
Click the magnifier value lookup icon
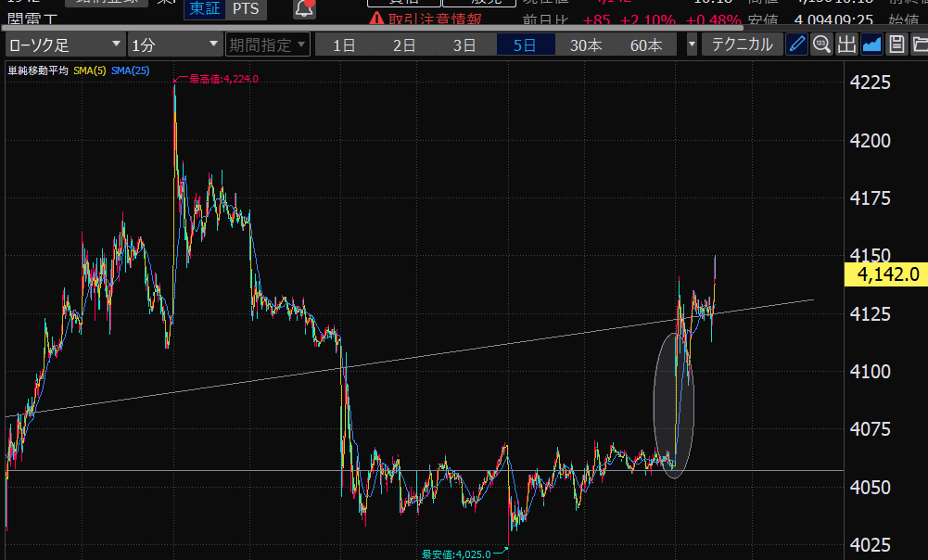coord(821,45)
